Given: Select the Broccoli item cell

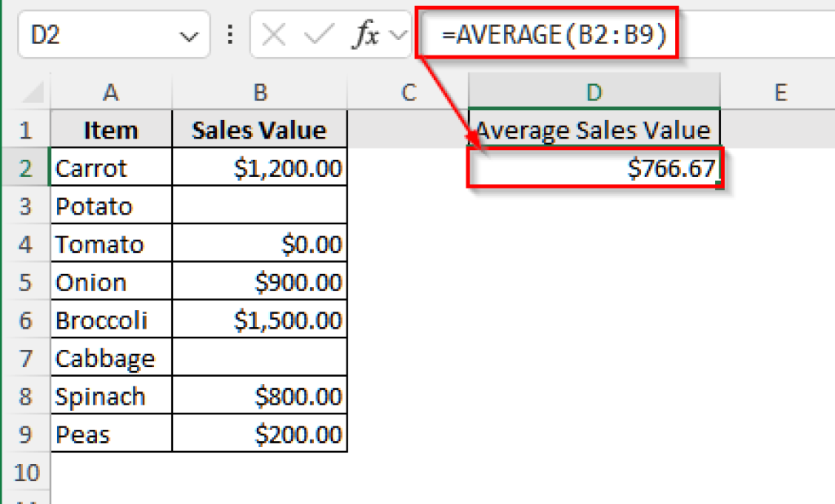Looking at the screenshot, I should click(111, 320).
